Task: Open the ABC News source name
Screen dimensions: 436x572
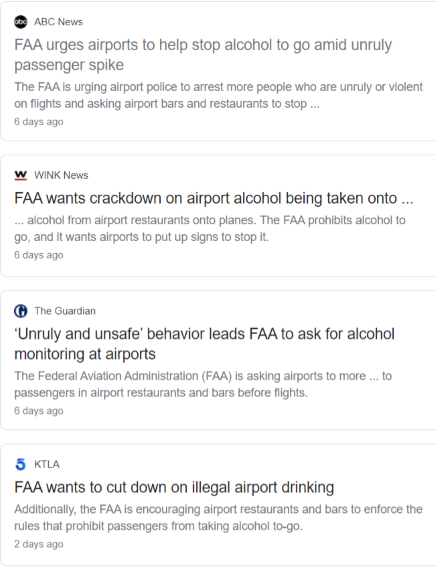Action: click(x=58, y=22)
